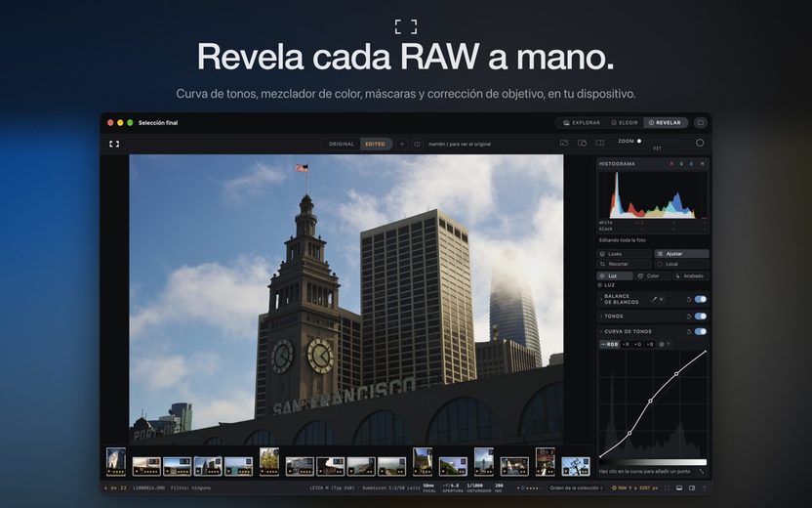Pick the white balance eyedropper icon

[x=654, y=299]
